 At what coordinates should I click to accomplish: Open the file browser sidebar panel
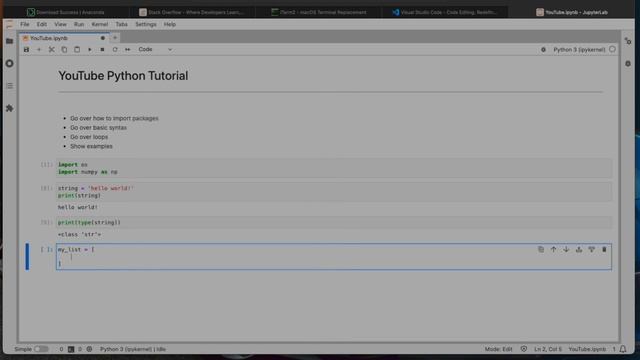pyautogui.click(x=9, y=41)
